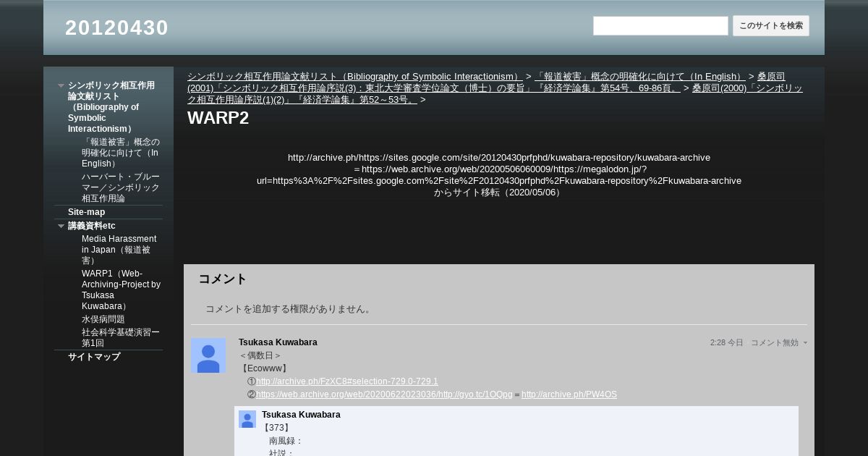Click the small avatar icon in the reply

point(247,419)
